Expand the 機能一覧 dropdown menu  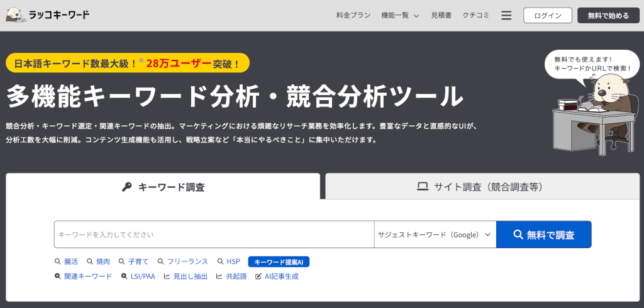point(400,16)
